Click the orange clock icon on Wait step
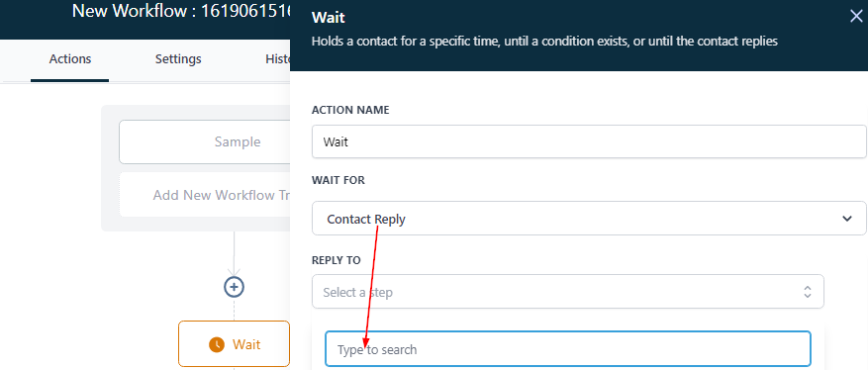868x370 pixels. pyautogui.click(x=217, y=344)
